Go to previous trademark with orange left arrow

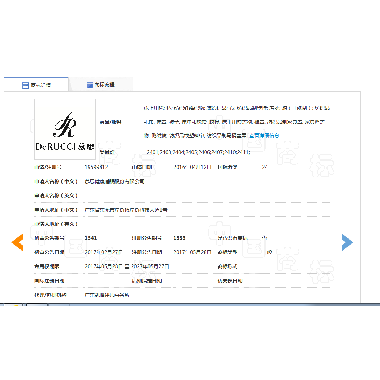tap(17, 242)
